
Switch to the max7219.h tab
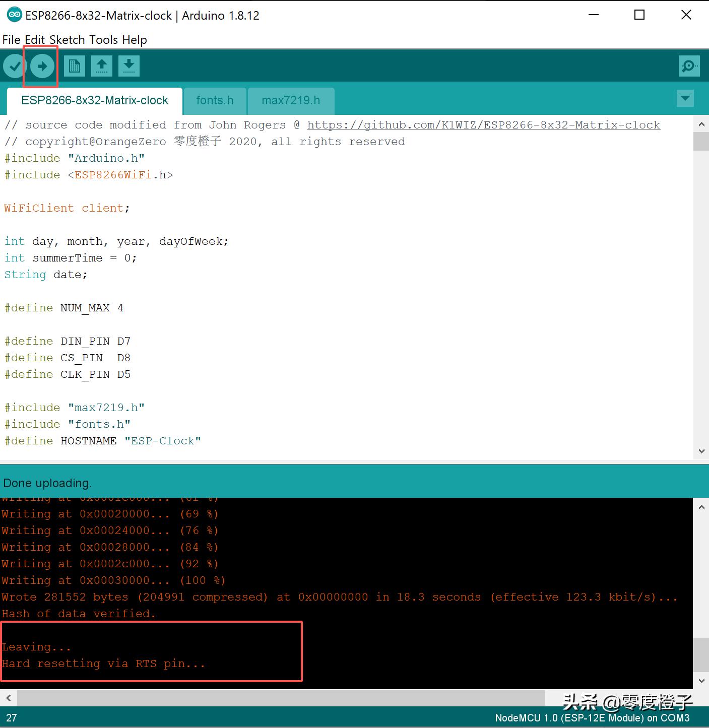pyautogui.click(x=291, y=100)
